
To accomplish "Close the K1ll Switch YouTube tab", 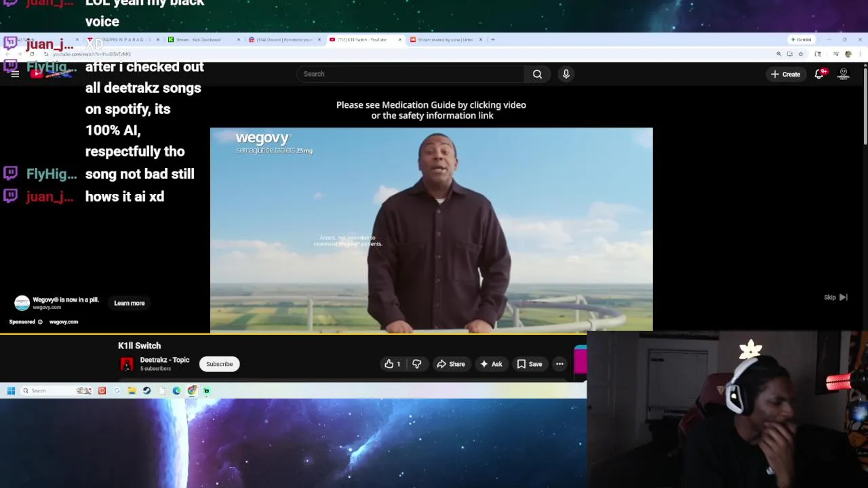I will (399, 39).
